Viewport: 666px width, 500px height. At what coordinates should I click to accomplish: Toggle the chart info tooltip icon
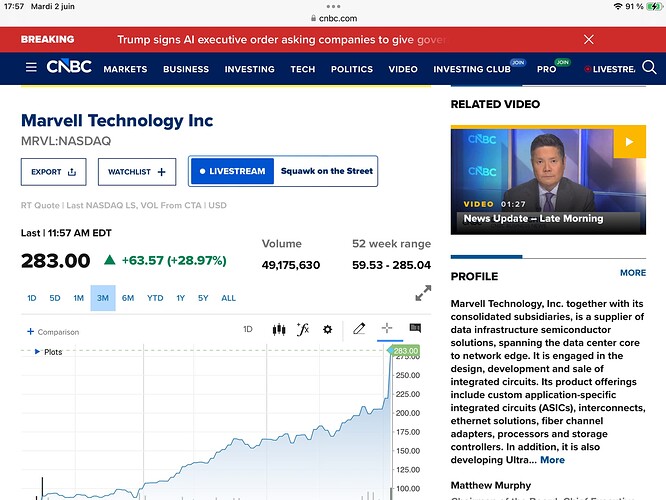(415, 328)
